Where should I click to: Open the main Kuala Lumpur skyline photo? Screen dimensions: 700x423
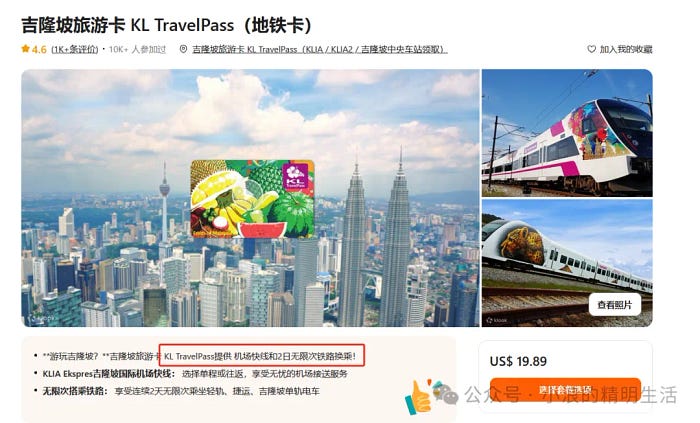click(250, 198)
